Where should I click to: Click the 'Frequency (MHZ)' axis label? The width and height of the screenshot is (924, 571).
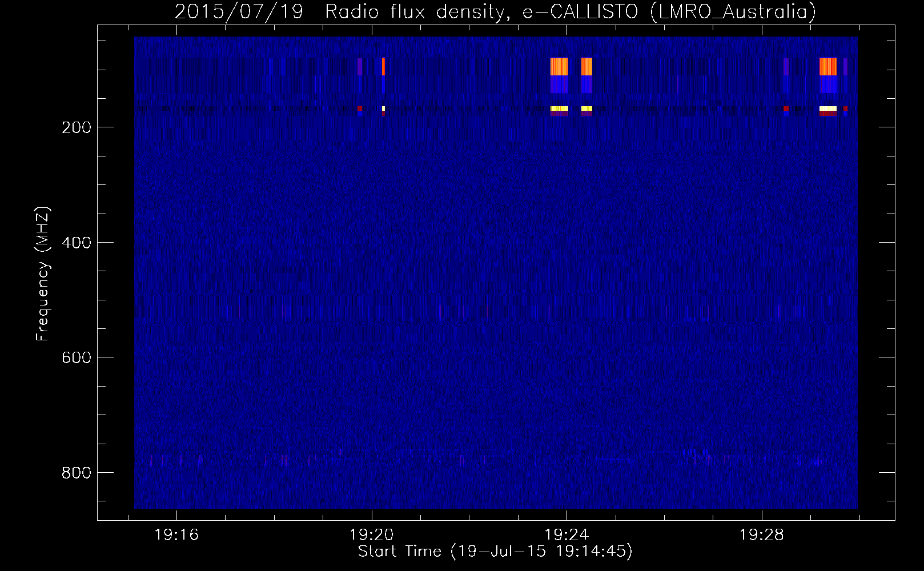tap(43, 274)
